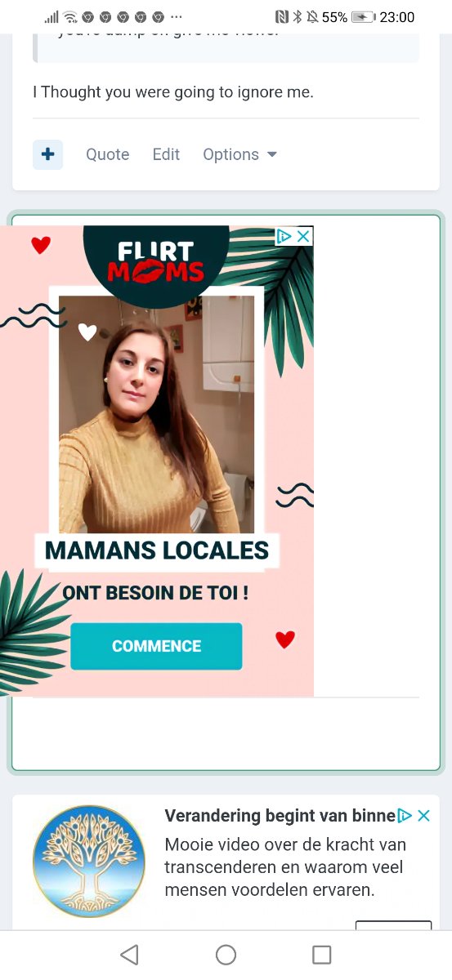Quote this forum post
Screen dimensions: 452x980
point(108,154)
